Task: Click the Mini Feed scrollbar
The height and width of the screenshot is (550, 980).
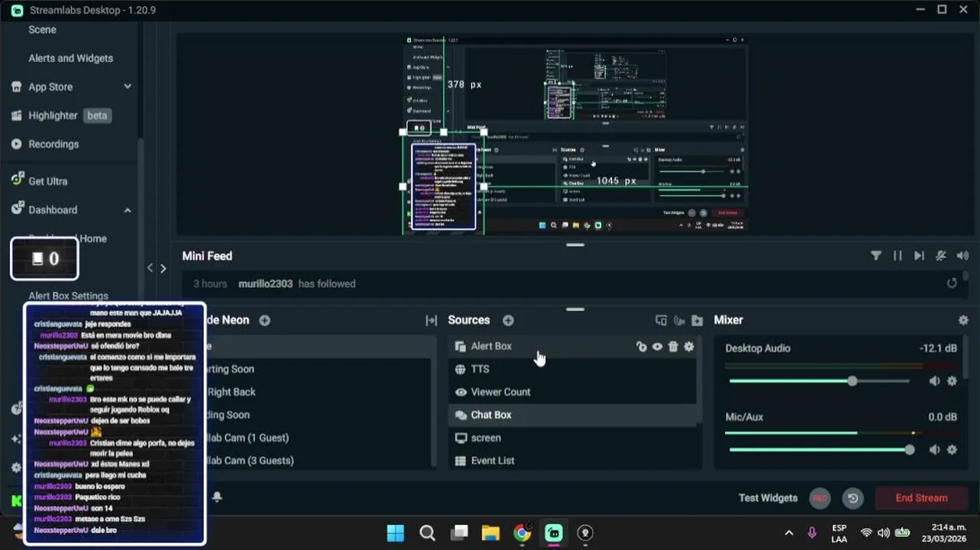Action: coord(966,277)
